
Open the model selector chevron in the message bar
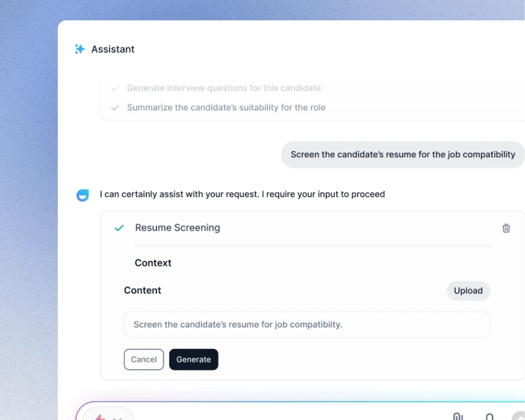pyautogui.click(x=117, y=418)
